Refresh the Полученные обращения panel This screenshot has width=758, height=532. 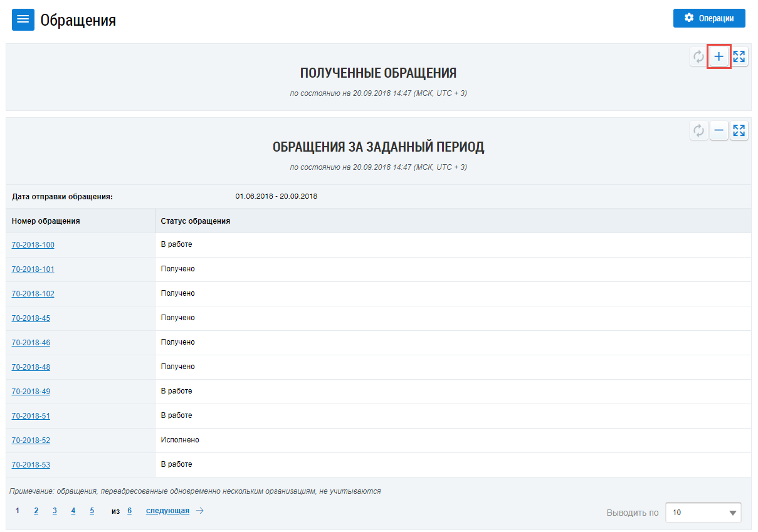[x=698, y=57]
